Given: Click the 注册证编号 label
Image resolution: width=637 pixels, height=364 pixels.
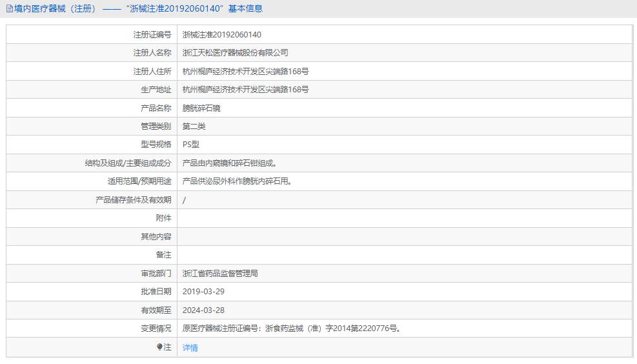Looking at the screenshot, I should click(x=152, y=35).
